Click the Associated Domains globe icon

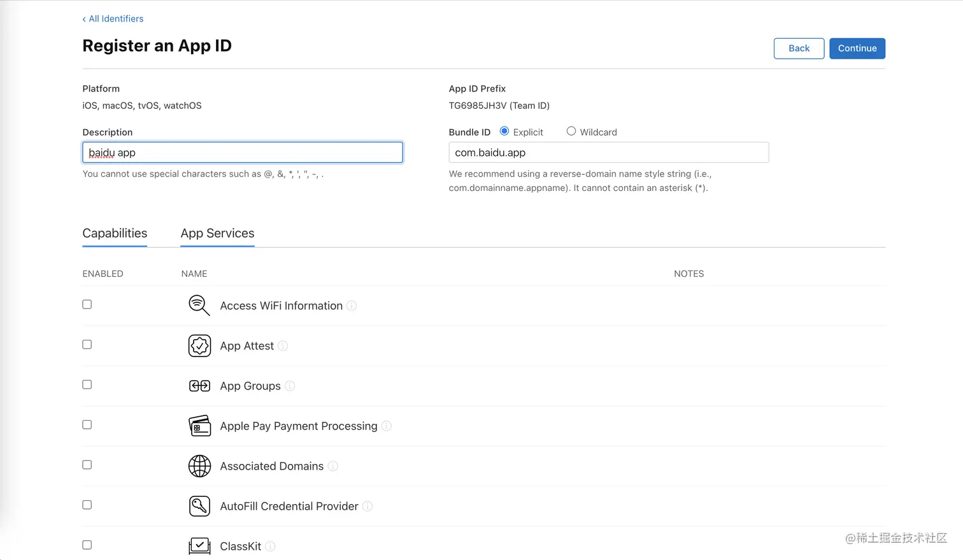pyautogui.click(x=199, y=466)
